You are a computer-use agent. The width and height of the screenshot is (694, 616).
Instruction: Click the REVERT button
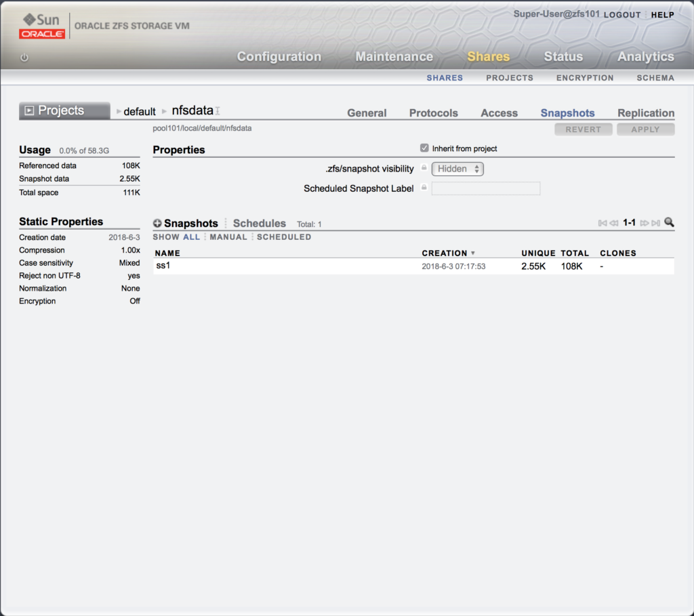tap(584, 129)
